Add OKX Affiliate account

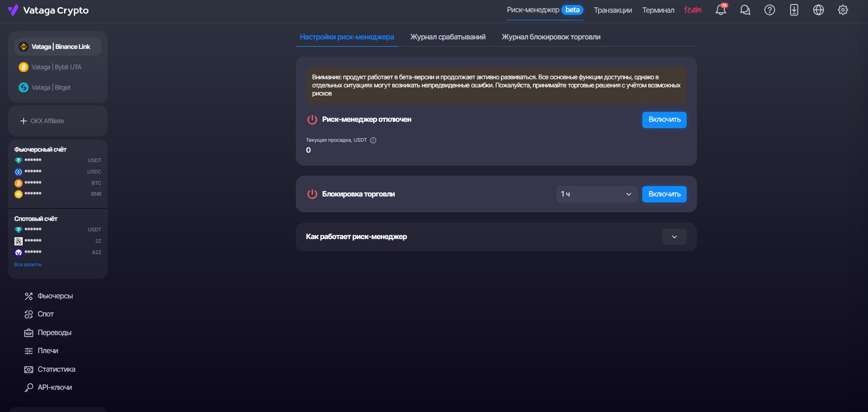tap(58, 121)
